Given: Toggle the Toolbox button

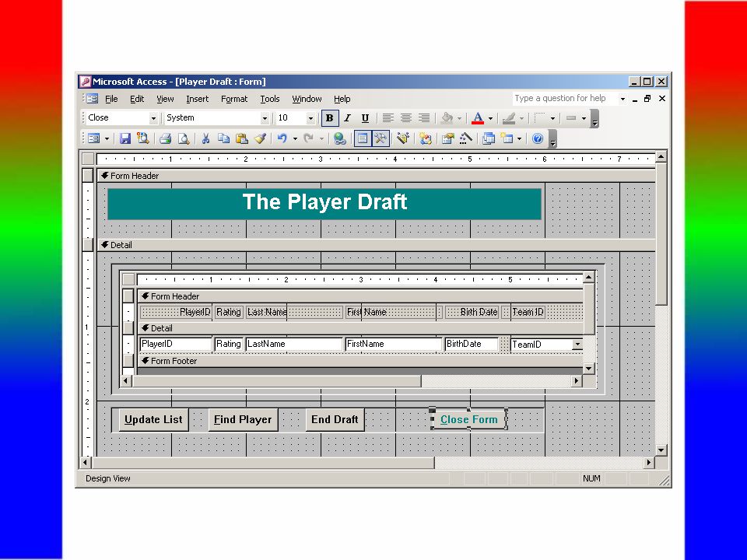Looking at the screenshot, I should pos(381,138).
